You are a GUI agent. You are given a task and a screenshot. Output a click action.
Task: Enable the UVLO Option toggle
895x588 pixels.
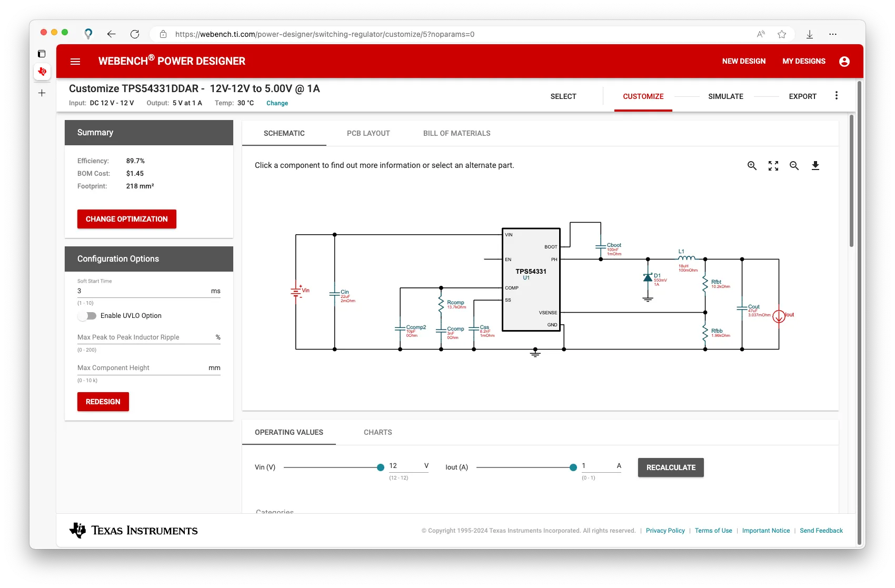pos(87,316)
